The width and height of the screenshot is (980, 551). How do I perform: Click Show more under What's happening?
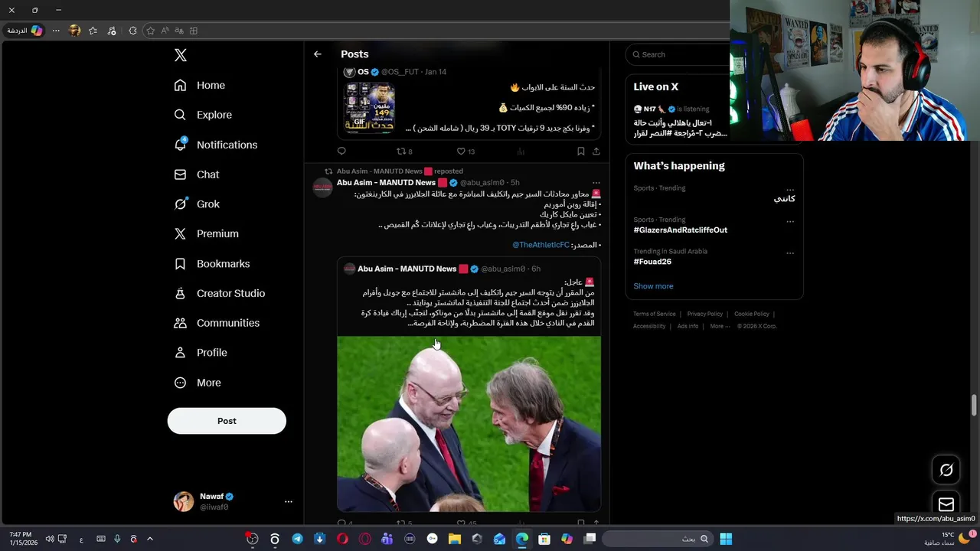click(653, 286)
